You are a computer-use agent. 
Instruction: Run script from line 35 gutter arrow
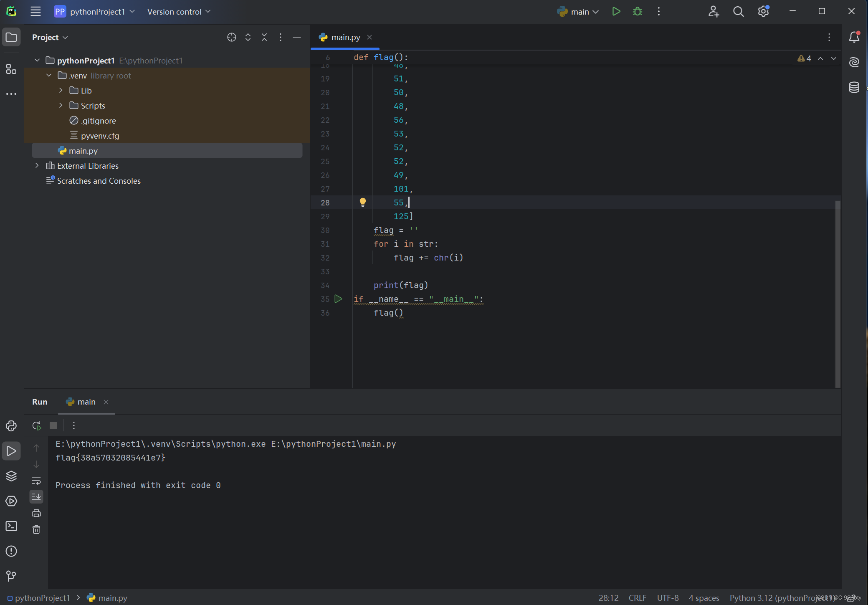(338, 299)
